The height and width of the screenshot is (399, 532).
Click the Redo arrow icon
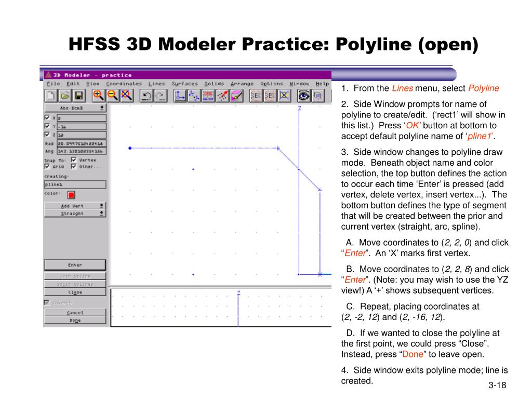pyautogui.click(x=161, y=96)
